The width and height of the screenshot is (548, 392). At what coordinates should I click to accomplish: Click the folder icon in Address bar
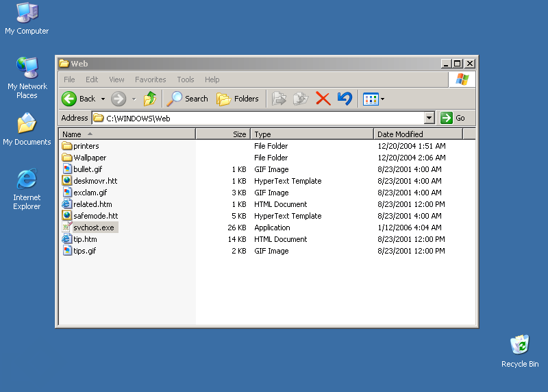[x=99, y=118]
